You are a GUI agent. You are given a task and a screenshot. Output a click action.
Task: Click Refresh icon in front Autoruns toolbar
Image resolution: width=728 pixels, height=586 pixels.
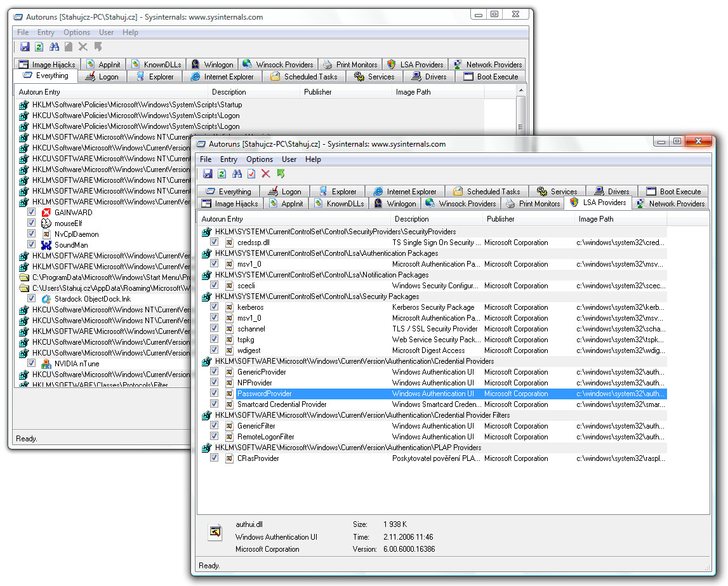222,174
